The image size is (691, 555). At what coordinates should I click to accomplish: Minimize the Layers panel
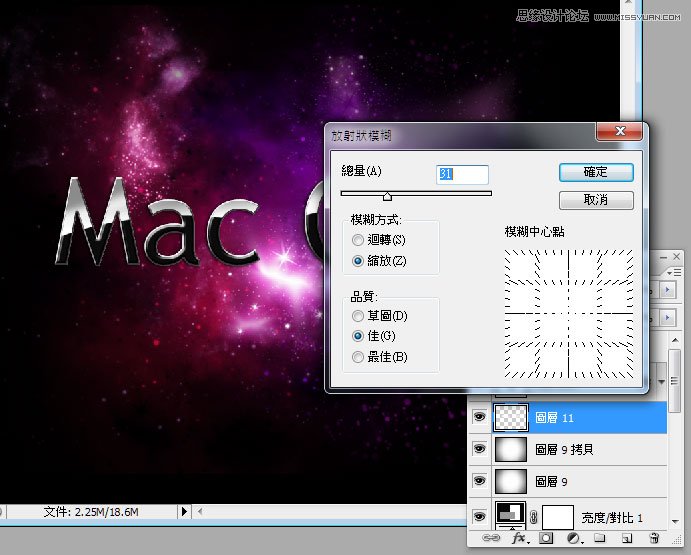click(663, 257)
